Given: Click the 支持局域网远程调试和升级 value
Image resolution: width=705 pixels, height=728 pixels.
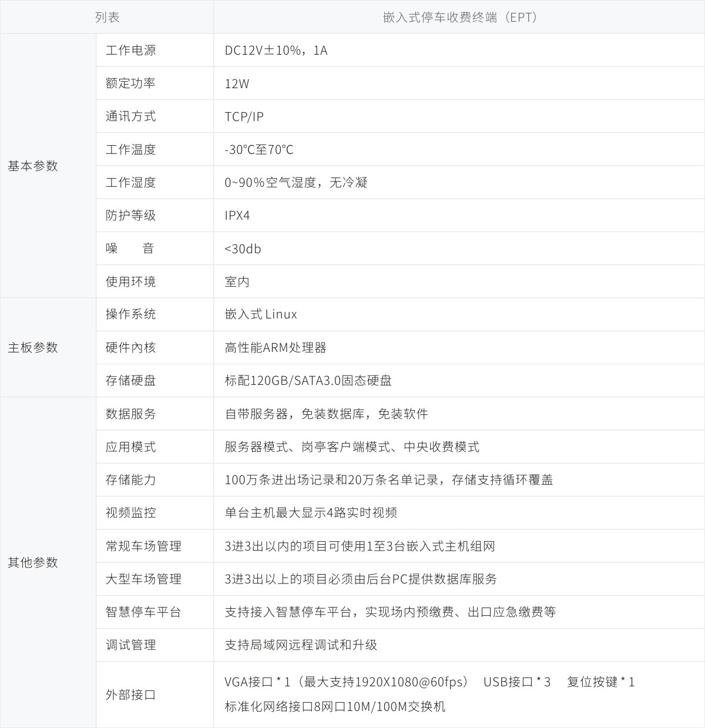Looking at the screenshot, I should tap(301, 645).
